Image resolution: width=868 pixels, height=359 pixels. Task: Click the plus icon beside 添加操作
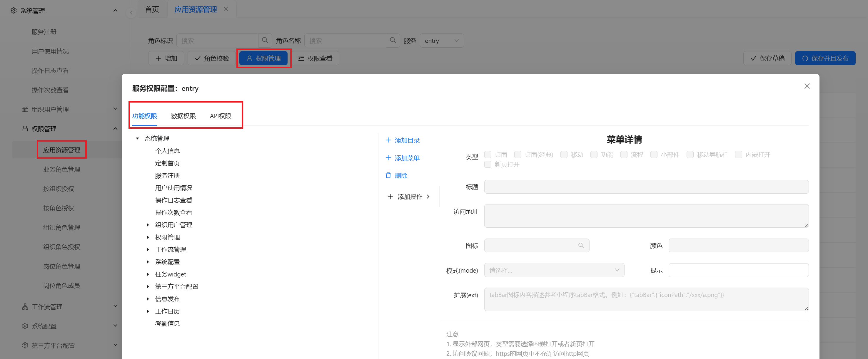[x=390, y=197]
